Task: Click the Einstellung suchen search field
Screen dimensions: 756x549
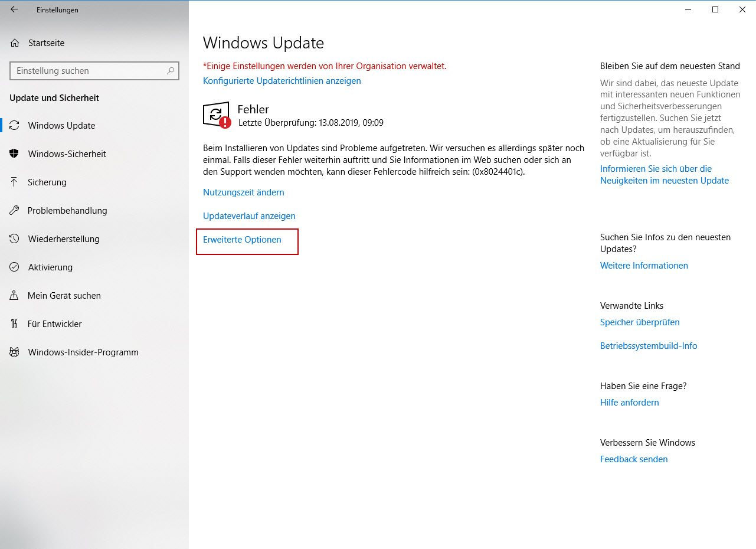Action: 94,71
